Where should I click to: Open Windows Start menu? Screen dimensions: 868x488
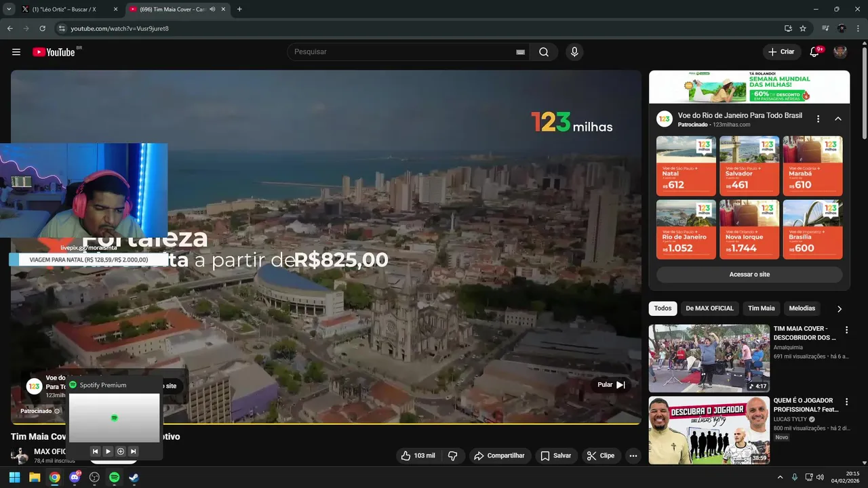click(x=14, y=477)
